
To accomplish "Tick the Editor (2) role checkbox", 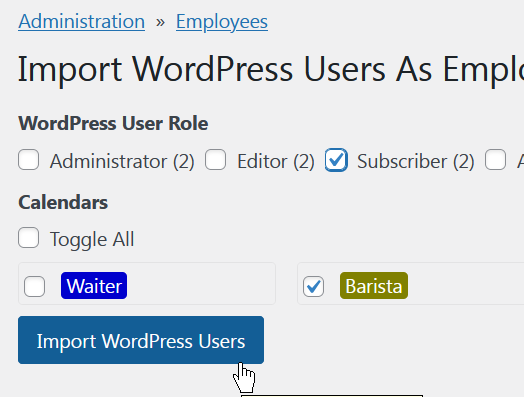I will [216, 160].
